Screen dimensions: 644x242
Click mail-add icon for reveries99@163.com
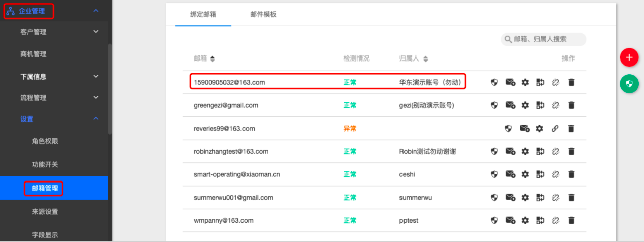(x=524, y=128)
